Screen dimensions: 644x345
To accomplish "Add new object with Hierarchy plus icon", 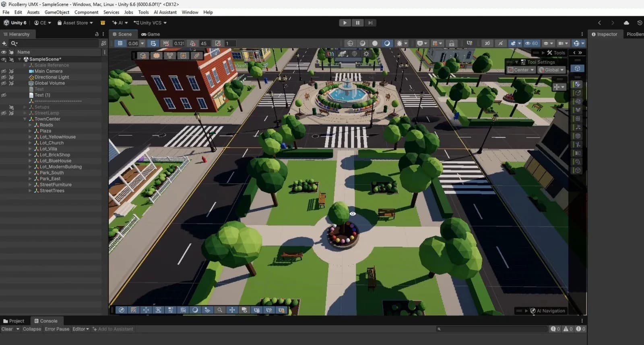I will pyautogui.click(x=4, y=44).
